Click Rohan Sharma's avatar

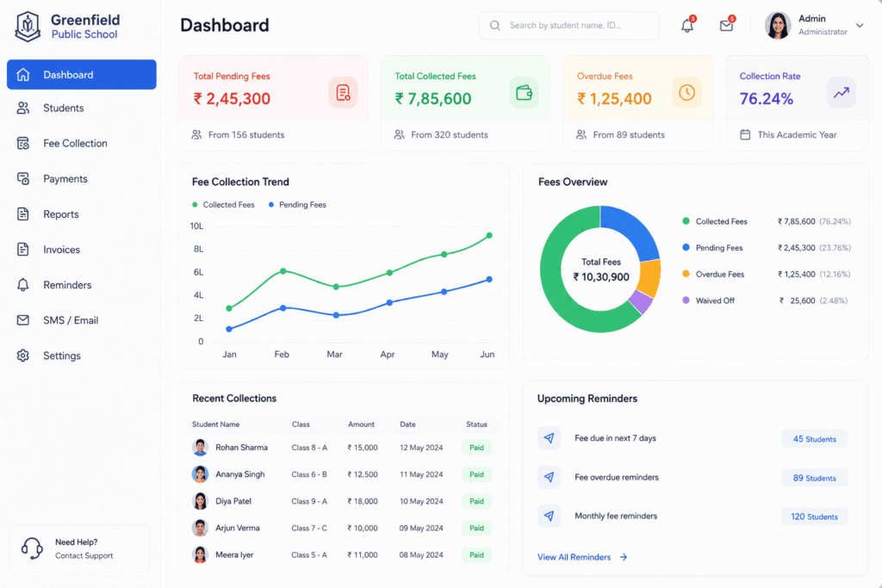(x=200, y=448)
